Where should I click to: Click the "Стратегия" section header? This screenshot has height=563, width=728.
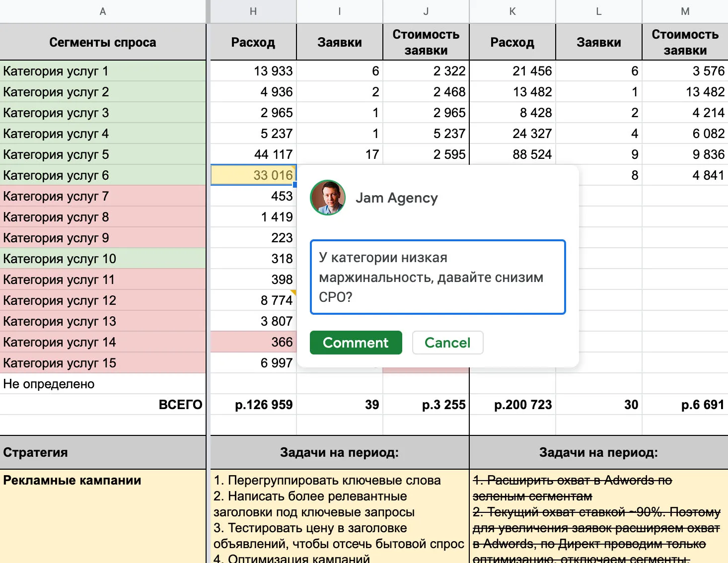click(103, 452)
